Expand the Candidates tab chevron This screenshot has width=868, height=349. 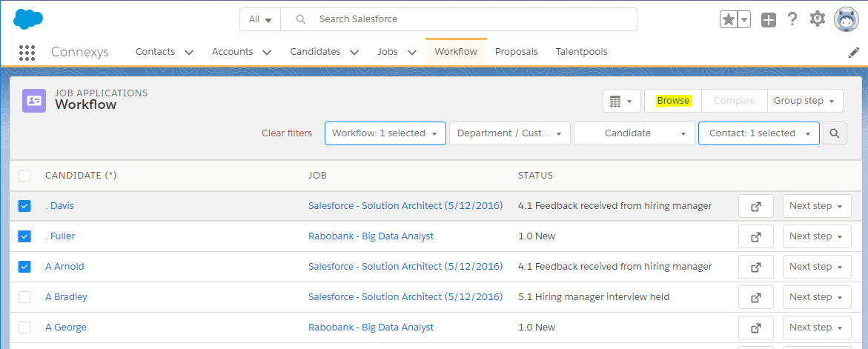pyautogui.click(x=354, y=53)
